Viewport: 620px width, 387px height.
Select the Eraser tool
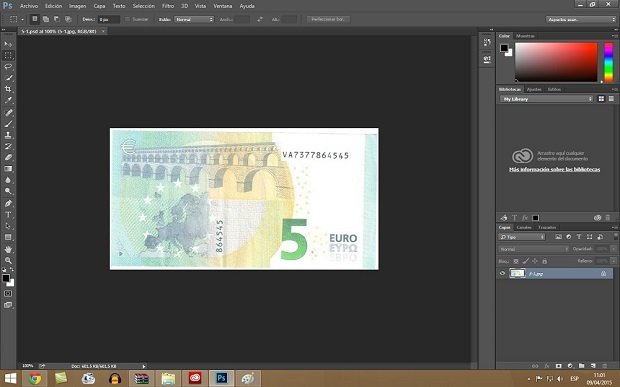[x=8, y=157]
